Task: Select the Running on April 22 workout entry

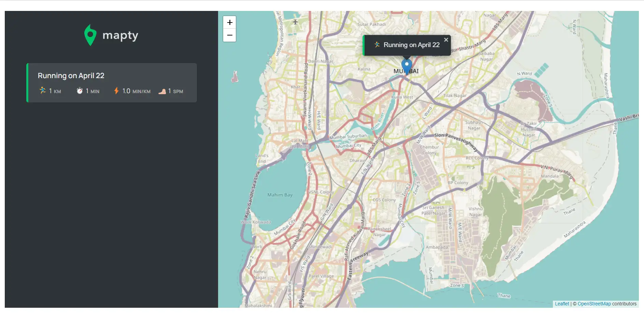Action: pos(112,83)
